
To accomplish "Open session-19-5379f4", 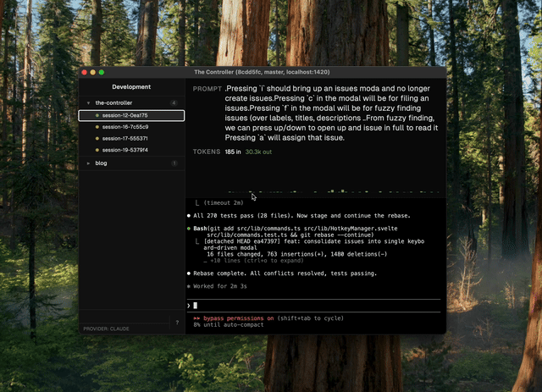I will (131, 150).
